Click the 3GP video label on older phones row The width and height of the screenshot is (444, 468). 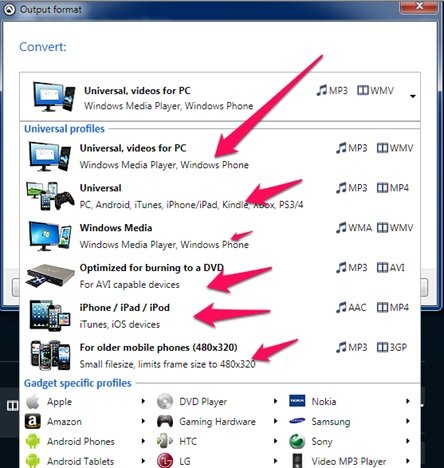[x=399, y=347]
